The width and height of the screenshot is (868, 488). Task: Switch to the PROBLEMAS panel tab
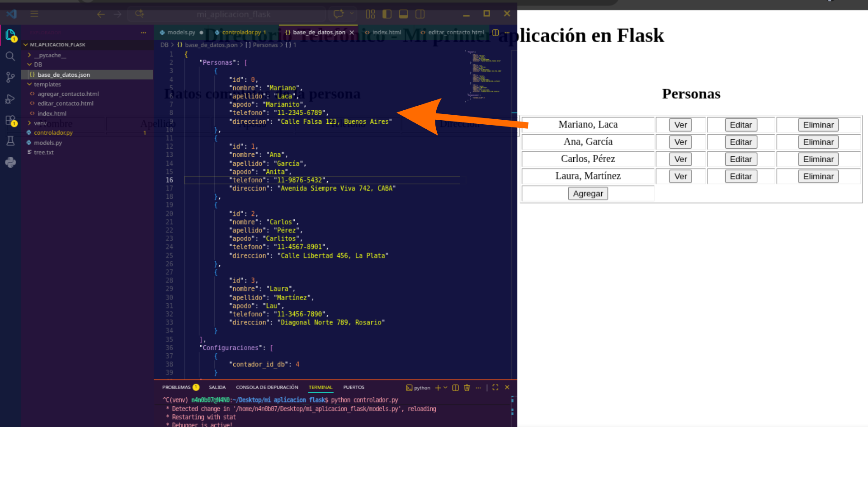(x=180, y=387)
